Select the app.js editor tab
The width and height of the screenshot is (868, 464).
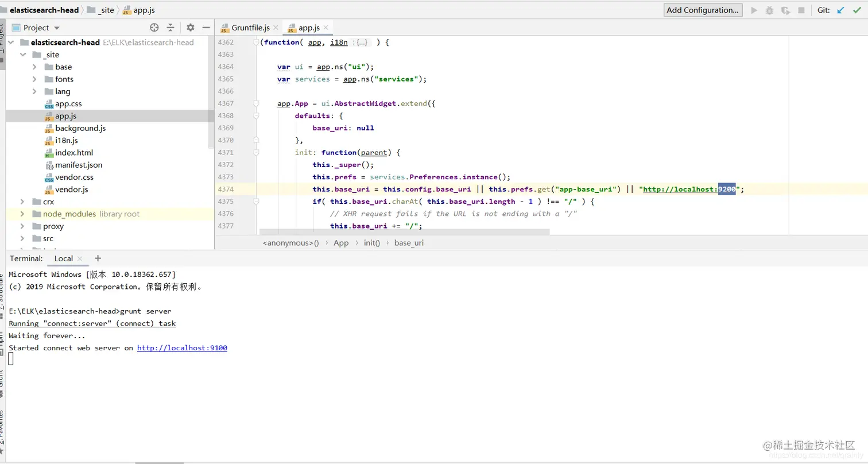[x=308, y=28]
